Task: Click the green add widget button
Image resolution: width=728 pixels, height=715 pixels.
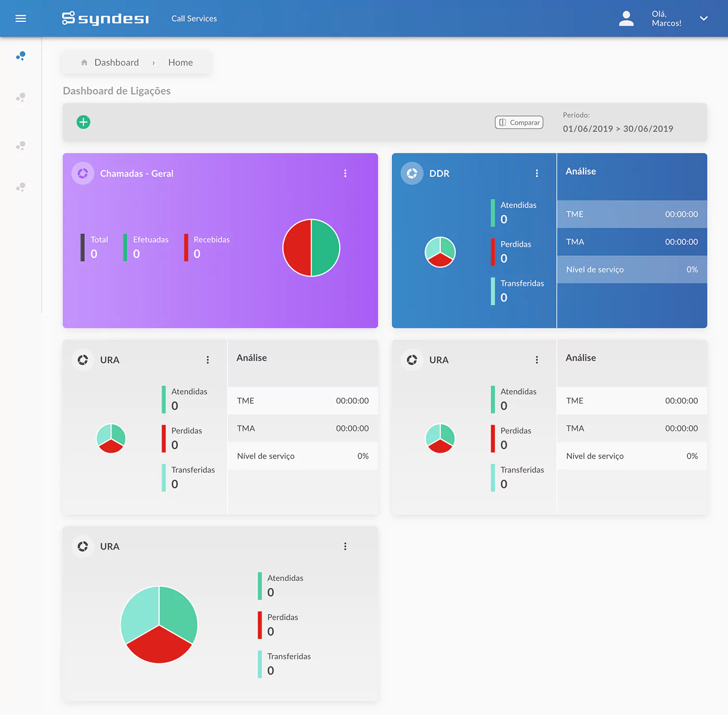Action: (x=83, y=122)
